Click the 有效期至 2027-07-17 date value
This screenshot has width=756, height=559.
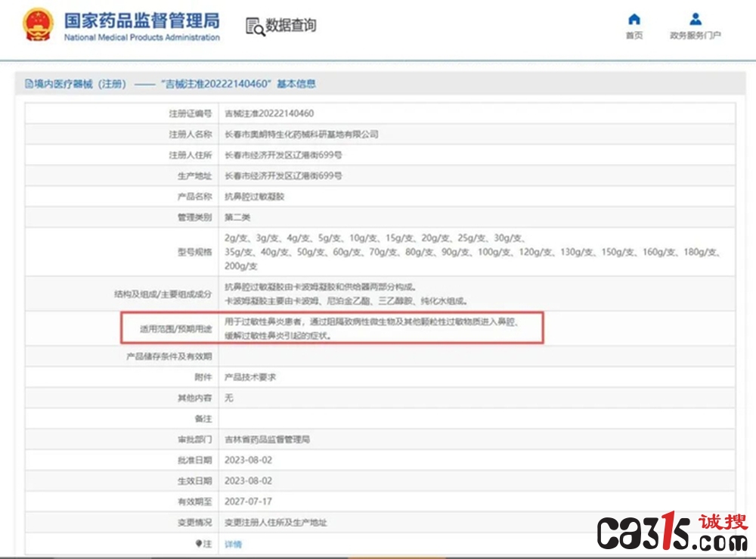[x=248, y=502]
